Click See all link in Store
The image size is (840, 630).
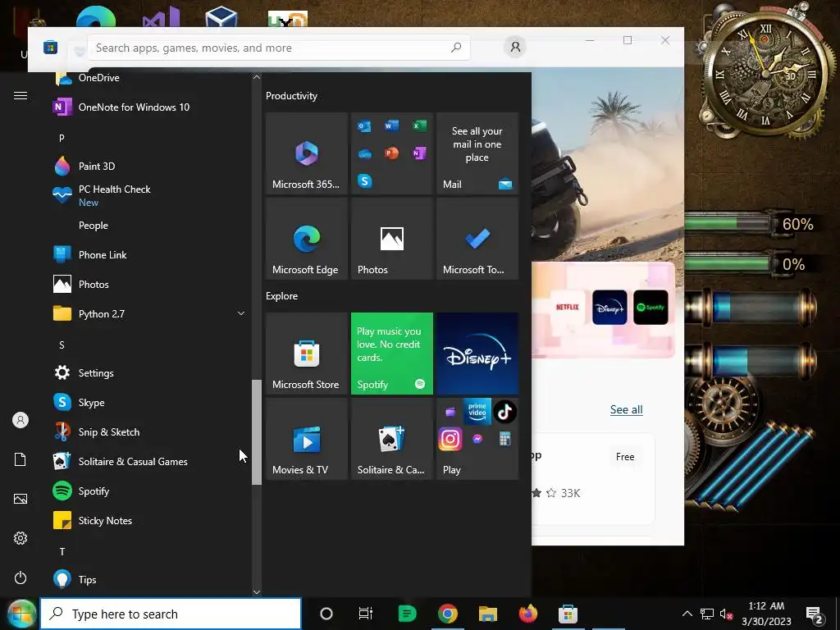click(626, 410)
